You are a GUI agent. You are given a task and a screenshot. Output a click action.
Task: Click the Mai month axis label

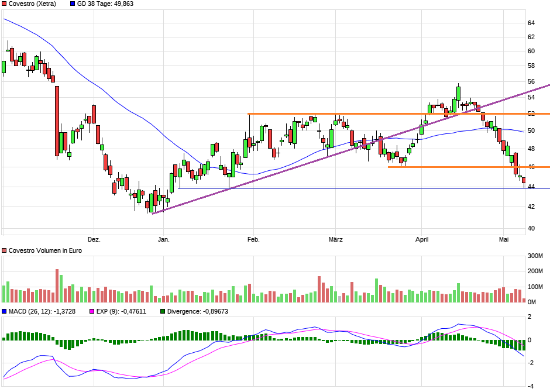(x=504, y=240)
